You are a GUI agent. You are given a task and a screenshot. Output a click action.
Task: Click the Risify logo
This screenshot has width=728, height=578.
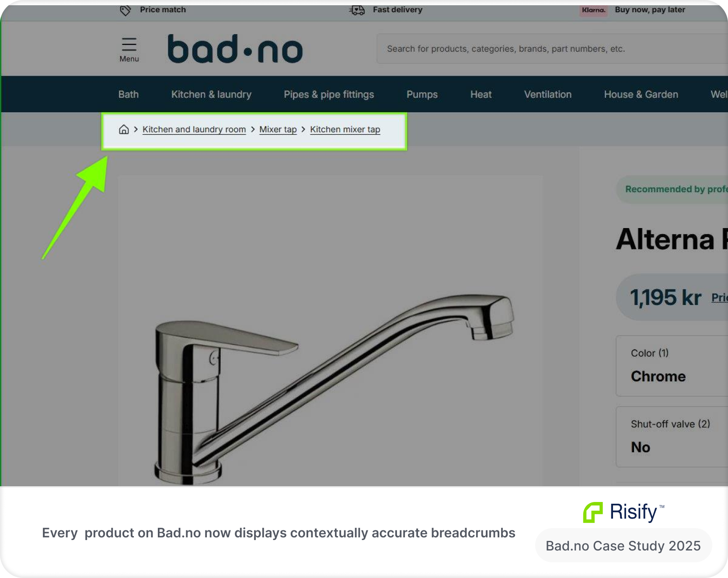[624, 512]
